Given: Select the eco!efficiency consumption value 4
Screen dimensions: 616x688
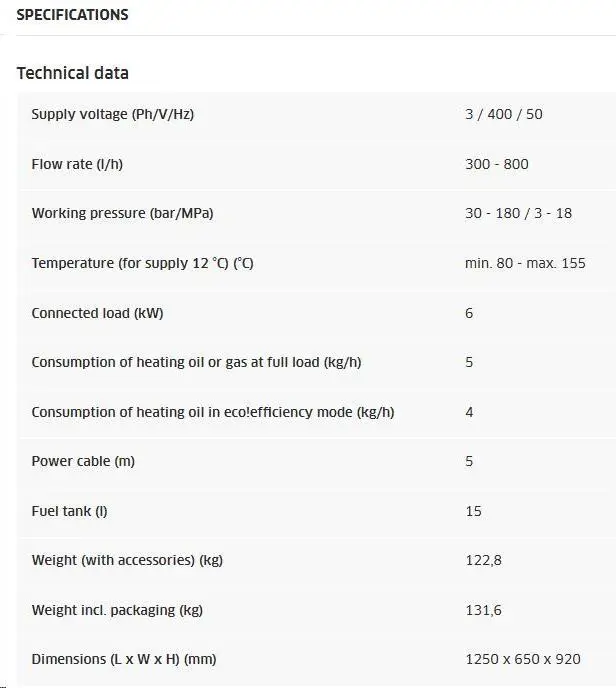Looking at the screenshot, I should [469, 412].
